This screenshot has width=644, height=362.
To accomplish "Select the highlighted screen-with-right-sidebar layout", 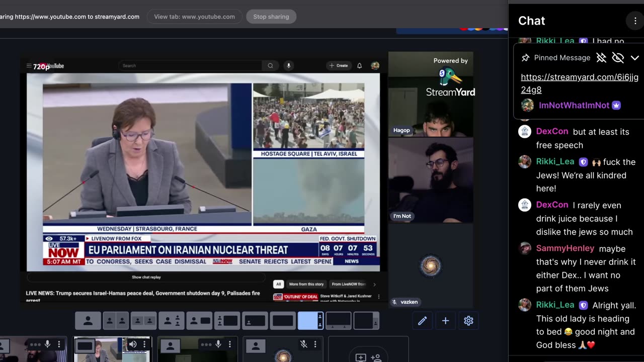I will [310, 320].
